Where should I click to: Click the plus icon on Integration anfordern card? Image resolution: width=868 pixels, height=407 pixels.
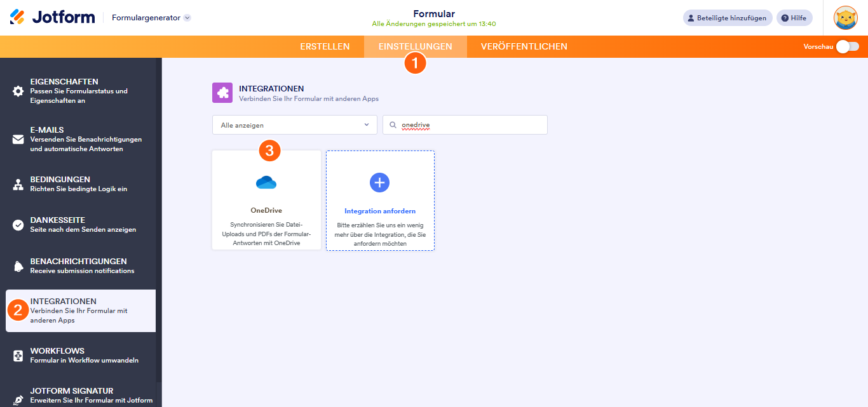point(379,182)
